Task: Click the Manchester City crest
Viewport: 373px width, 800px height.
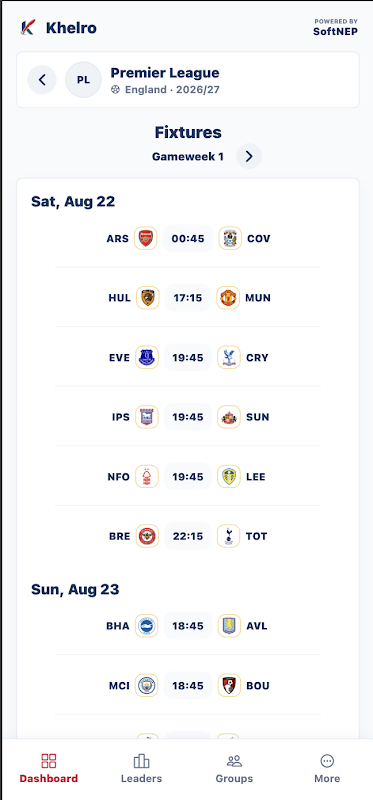Action: click(146, 685)
